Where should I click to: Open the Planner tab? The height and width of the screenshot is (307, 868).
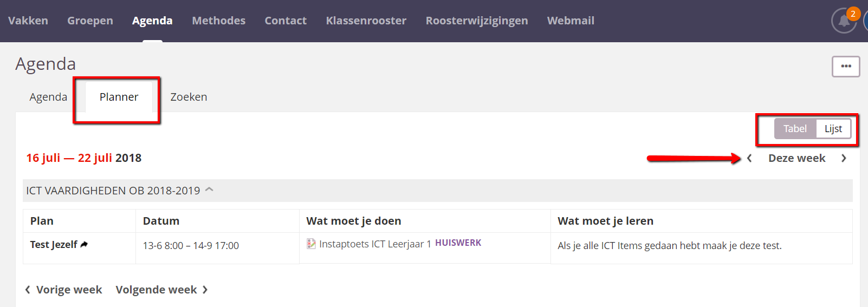pos(119,97)
